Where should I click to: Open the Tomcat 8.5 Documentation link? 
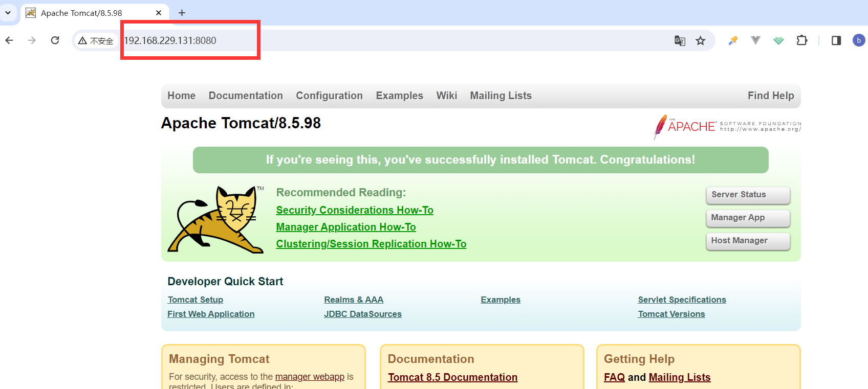coord(452,377)
